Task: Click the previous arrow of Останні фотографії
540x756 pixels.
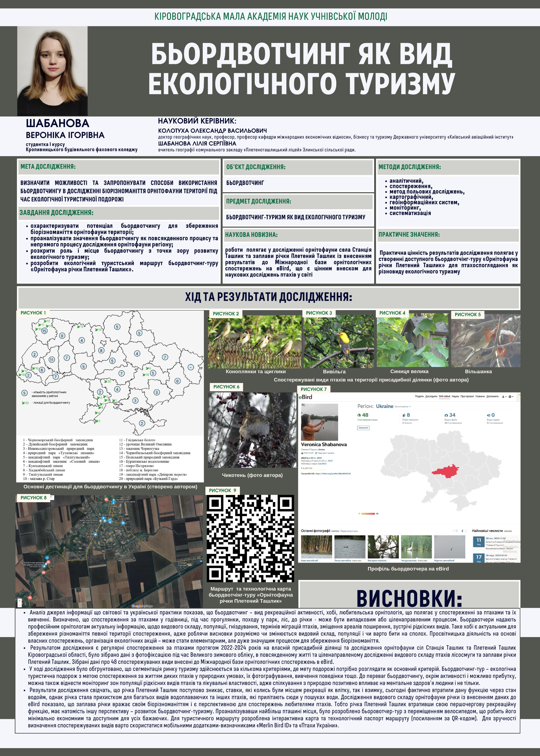Action: click(463, 531)
